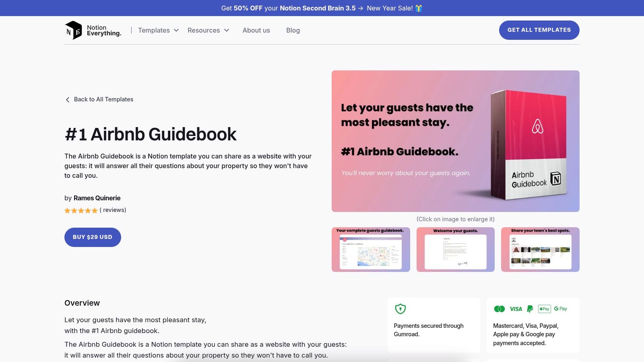Click author name Rames Quinerie
This screenshot has height=362, width=644.
[97, 198]
